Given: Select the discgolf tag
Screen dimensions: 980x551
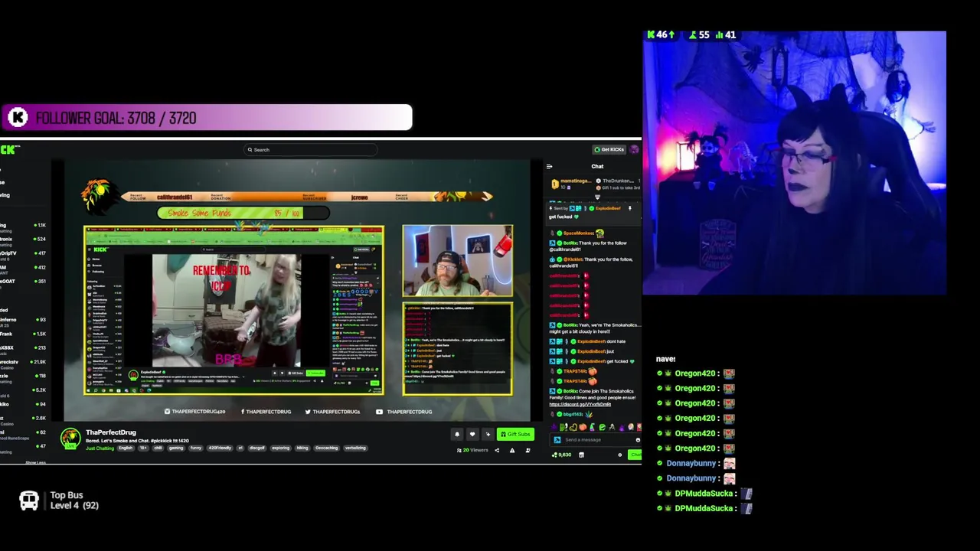Looking at the screenshot, I should point(256,448).
